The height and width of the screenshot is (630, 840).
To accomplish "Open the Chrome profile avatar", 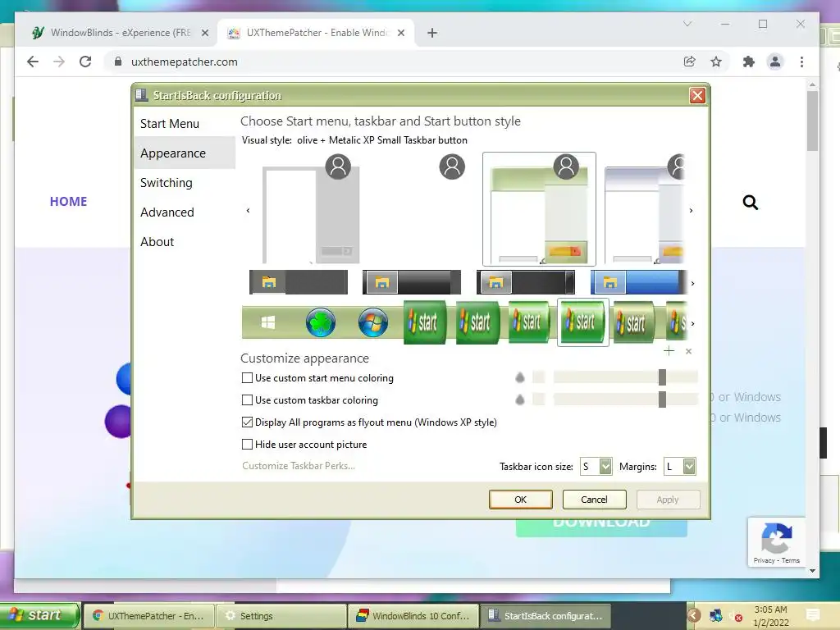I will click(774, 62).
